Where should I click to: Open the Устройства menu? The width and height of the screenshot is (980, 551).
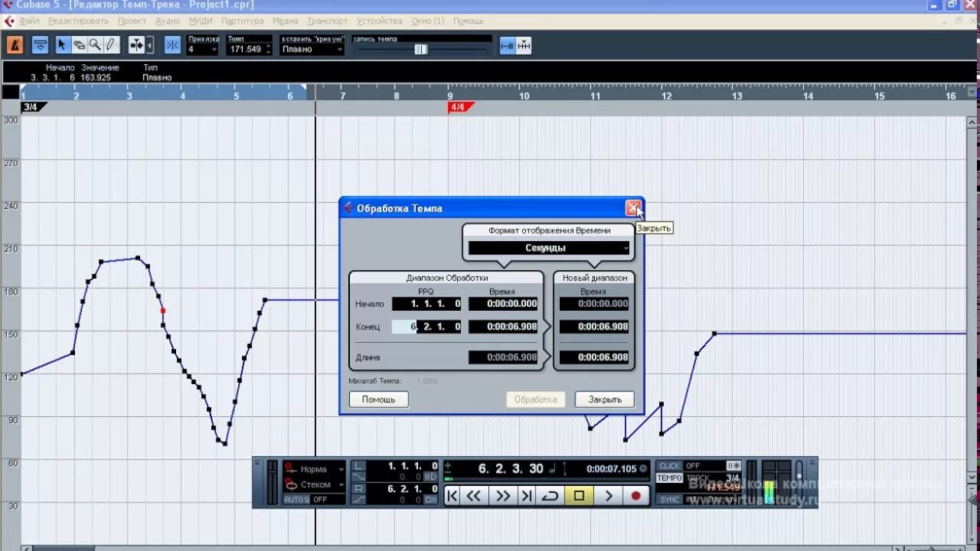tap(379, 21)
